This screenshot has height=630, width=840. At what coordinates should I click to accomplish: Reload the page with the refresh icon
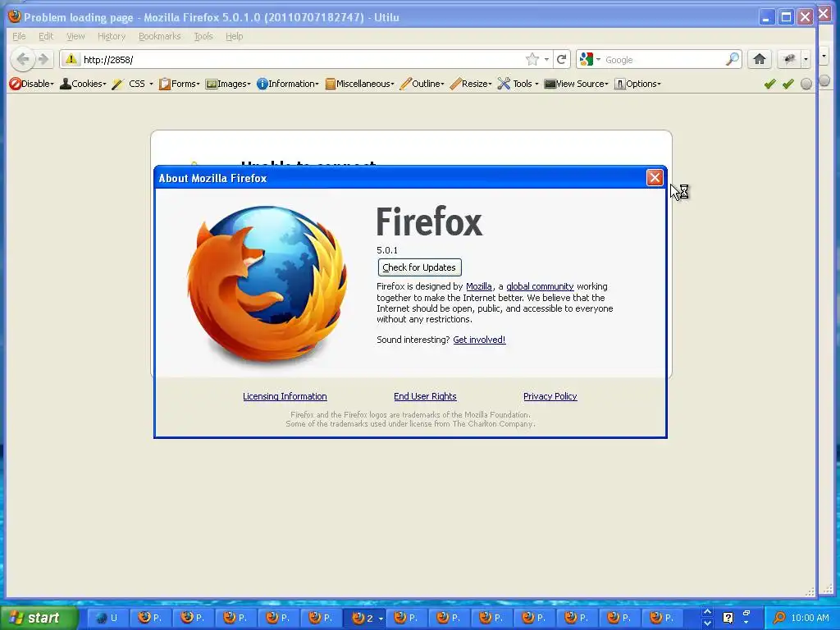(x=561, y=59)
